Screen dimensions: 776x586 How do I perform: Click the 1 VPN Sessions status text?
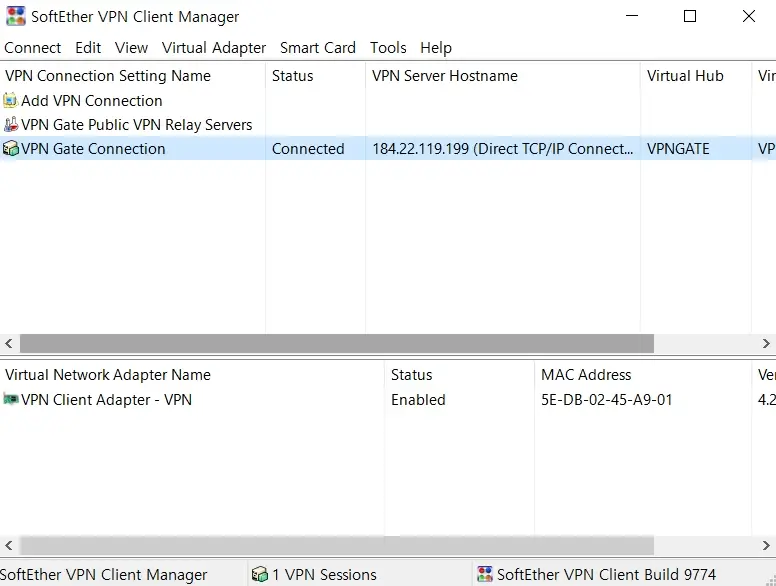(x=324, y=574)
